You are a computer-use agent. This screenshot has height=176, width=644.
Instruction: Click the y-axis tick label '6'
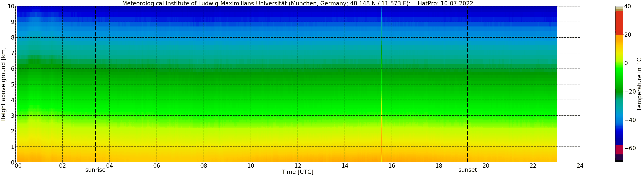point(12,69)
